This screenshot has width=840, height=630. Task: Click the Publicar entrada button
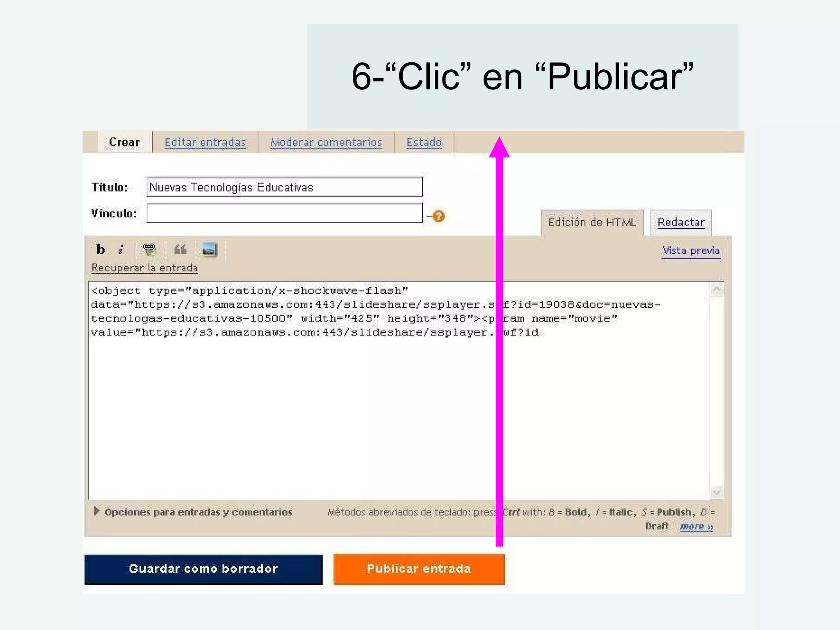[x=419, y=569]
